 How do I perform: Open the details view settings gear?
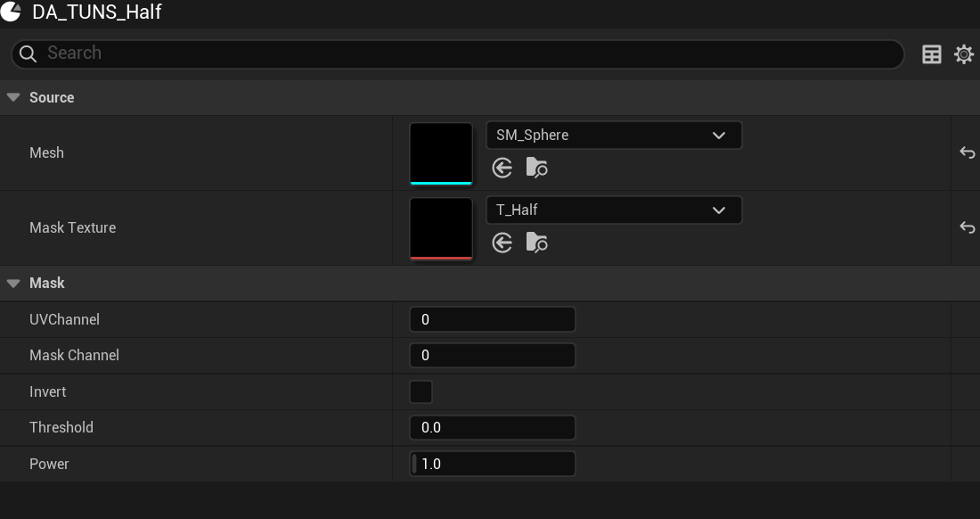[964, 54]
